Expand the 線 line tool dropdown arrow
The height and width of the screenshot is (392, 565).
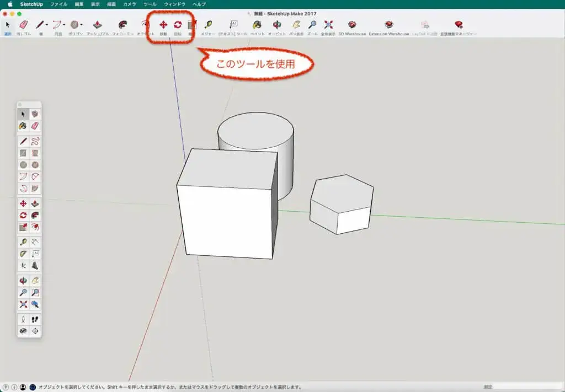[x=47, y=25]
